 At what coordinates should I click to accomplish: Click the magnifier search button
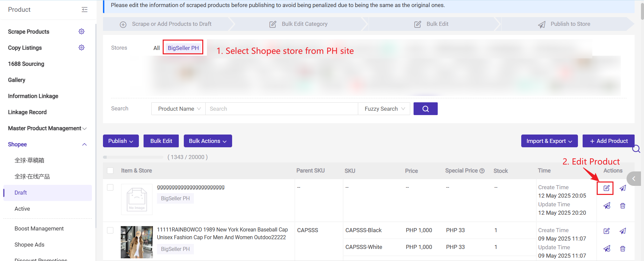point(425,109)
